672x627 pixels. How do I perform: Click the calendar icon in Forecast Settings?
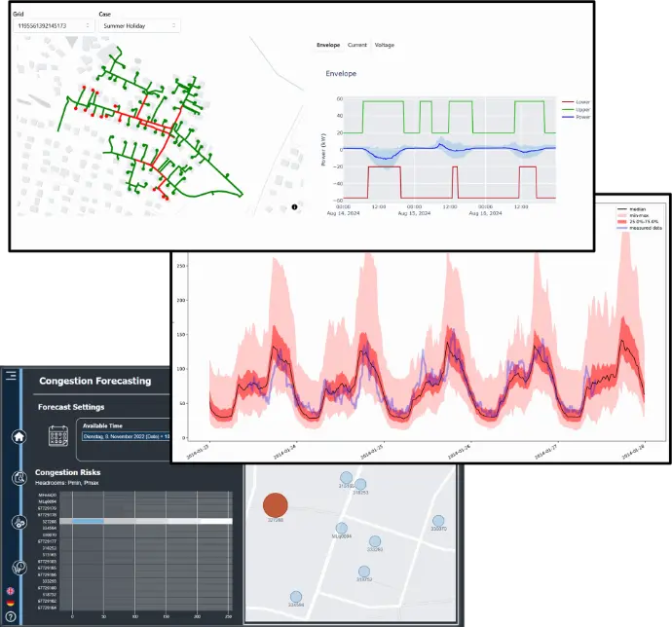click(60, 437)
